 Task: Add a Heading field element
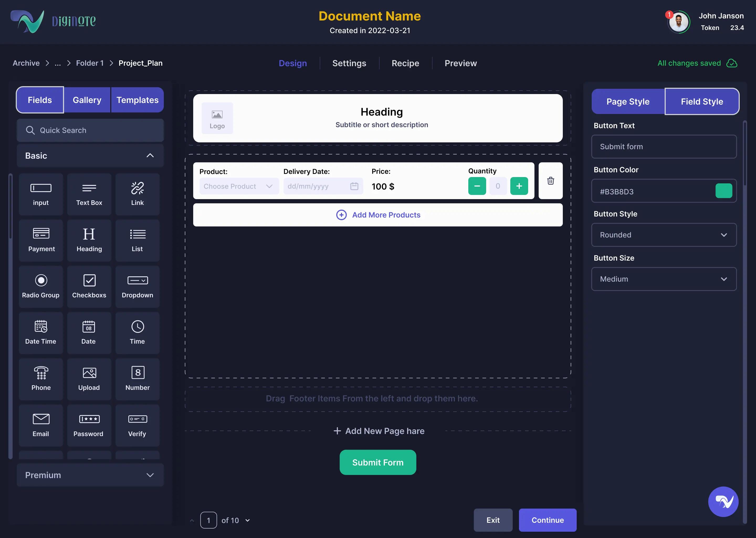tap(89, 240)
